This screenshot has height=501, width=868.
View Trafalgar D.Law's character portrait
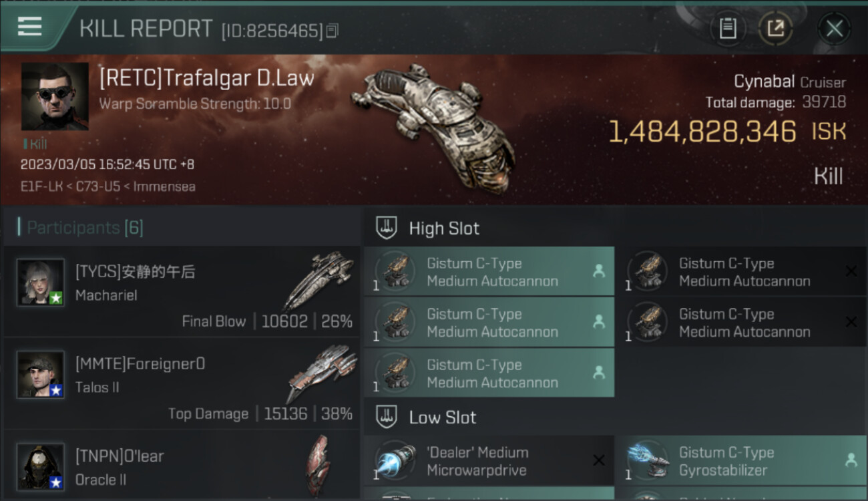tap(55, 96)
